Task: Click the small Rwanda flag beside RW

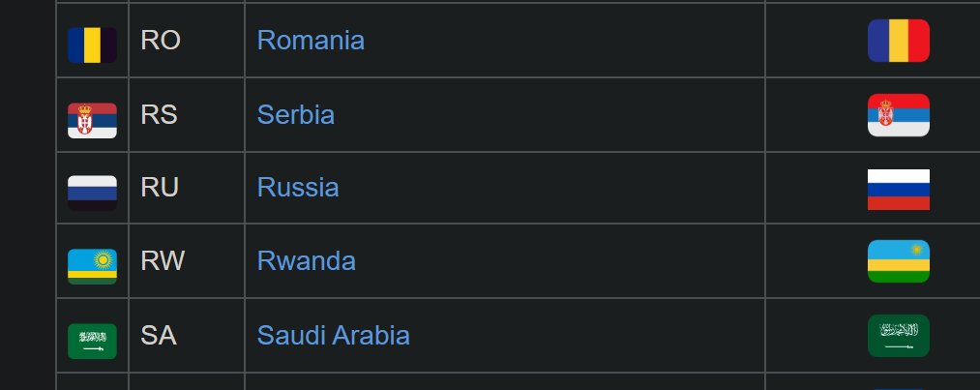Action: (92, 266)
